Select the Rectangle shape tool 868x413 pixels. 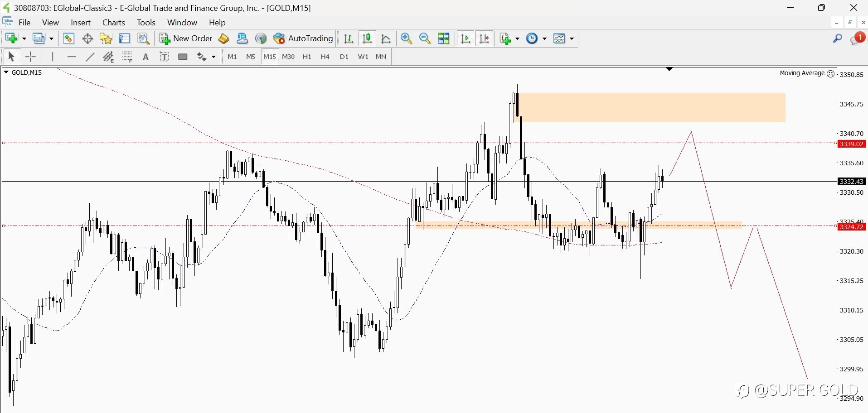[x=183, y=57]
